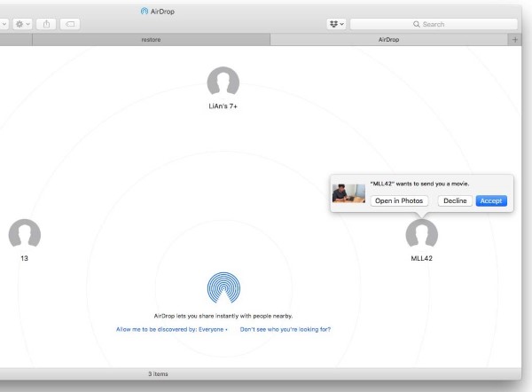Image resolution: width=532 pixels, height=392 pixels.
Task: Click Open in Photos button
Action: tap(399, 200)
